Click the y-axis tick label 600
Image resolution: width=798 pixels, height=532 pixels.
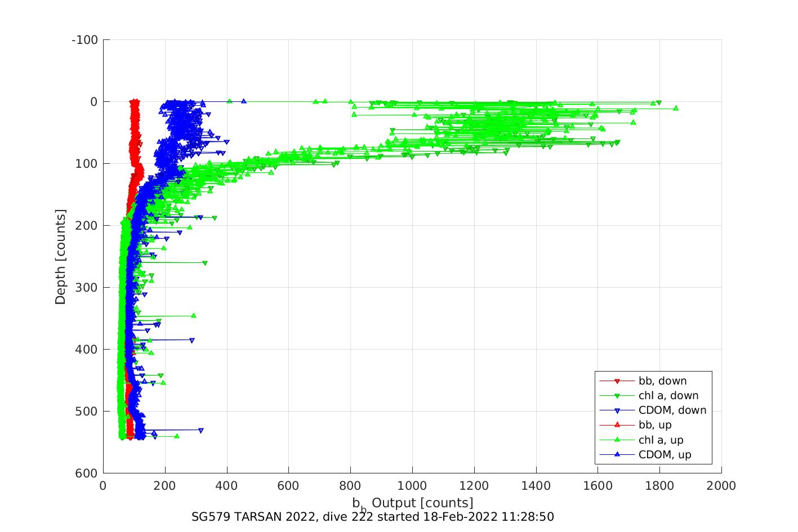click(88, 473)
